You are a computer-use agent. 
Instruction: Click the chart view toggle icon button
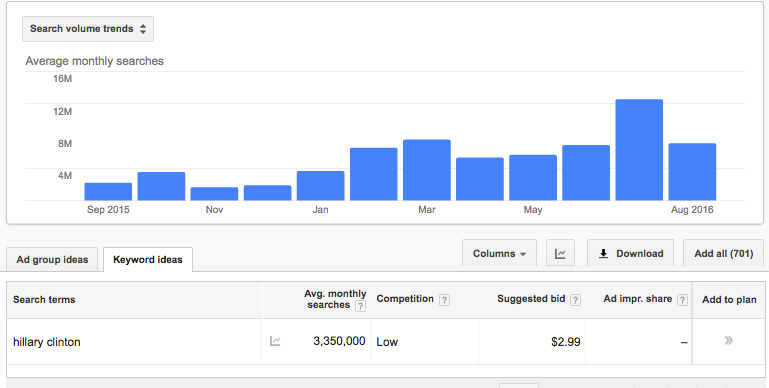click(560, 253)
